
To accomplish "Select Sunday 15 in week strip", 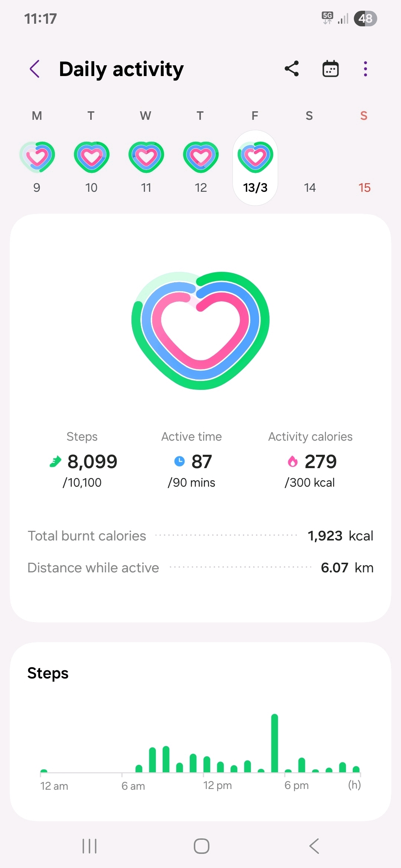I will [x=364, y=188].
